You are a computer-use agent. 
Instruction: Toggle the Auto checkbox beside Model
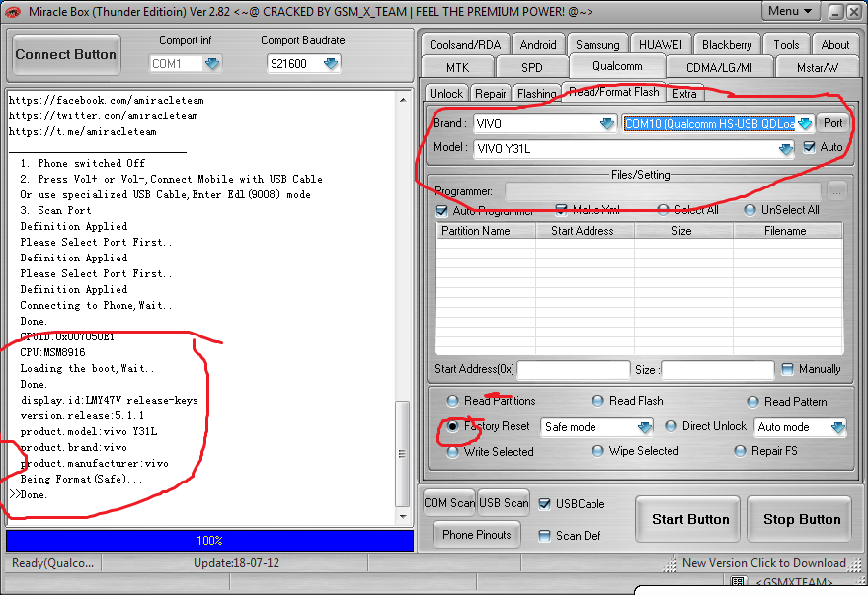[809, 147]
